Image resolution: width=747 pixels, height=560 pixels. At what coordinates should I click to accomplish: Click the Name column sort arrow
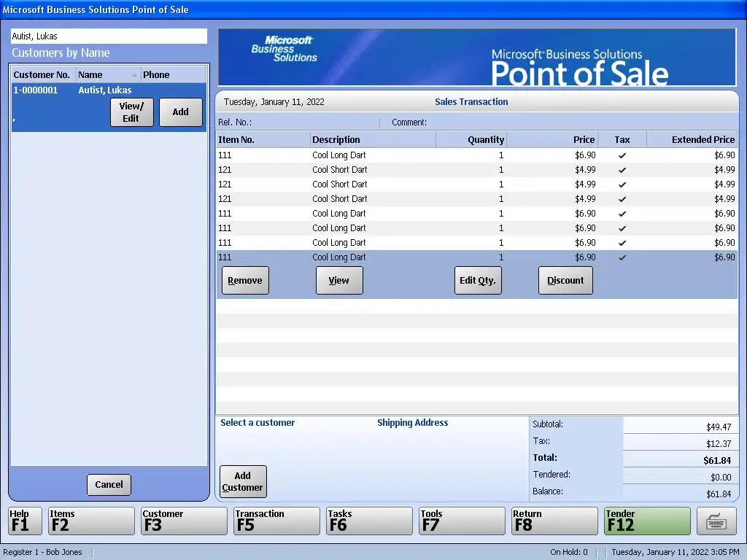[x=134, y=75]
